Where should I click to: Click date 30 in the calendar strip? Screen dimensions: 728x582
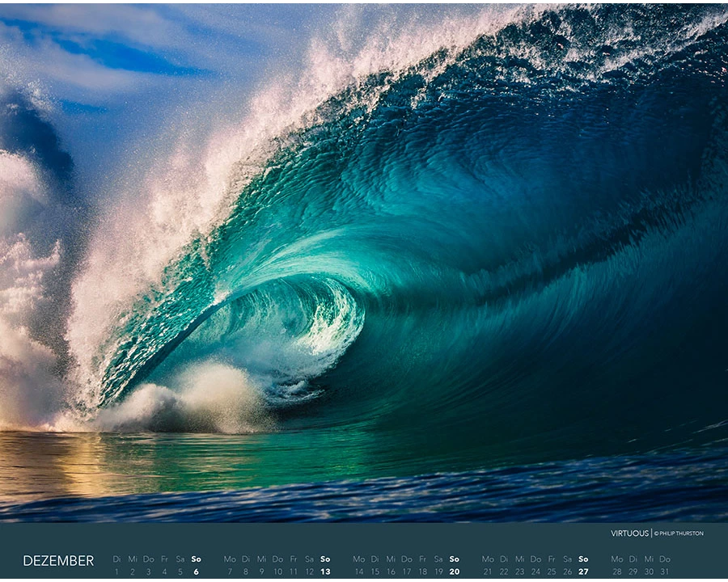click(649, 571)
